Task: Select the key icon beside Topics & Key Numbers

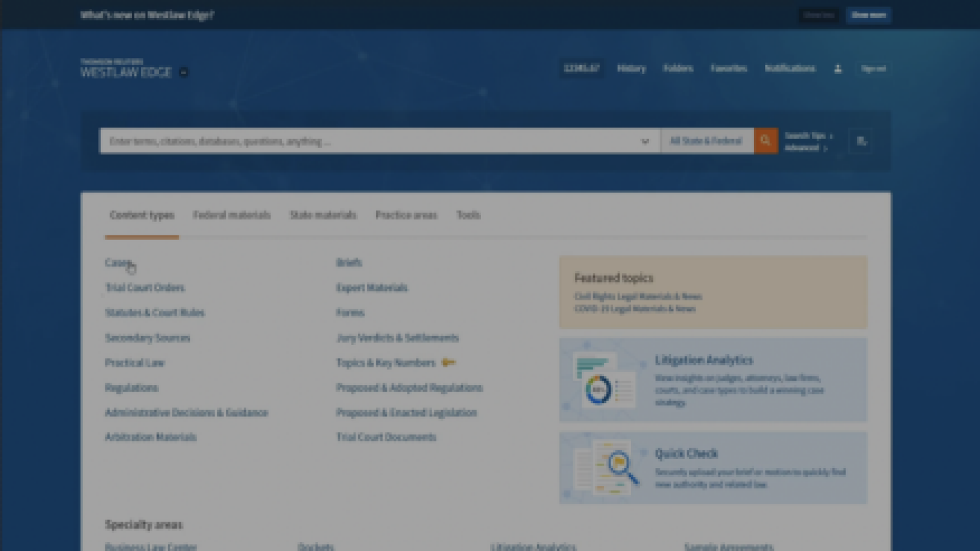Action: pyautogui.click(x=449, y=362)
